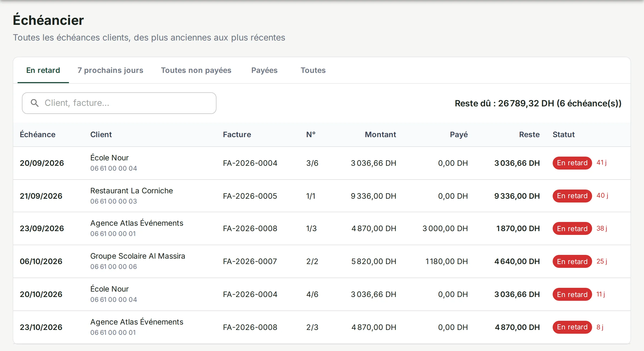Image resolution: width=644 pixels, height=351 pixels.
Task: Click the Client column header
Action: [x=101, y=134]
